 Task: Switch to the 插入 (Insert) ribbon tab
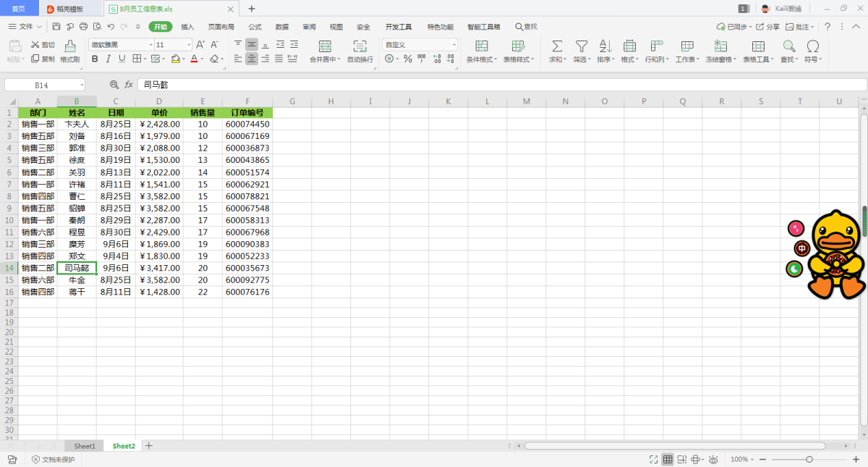(187, 27)
